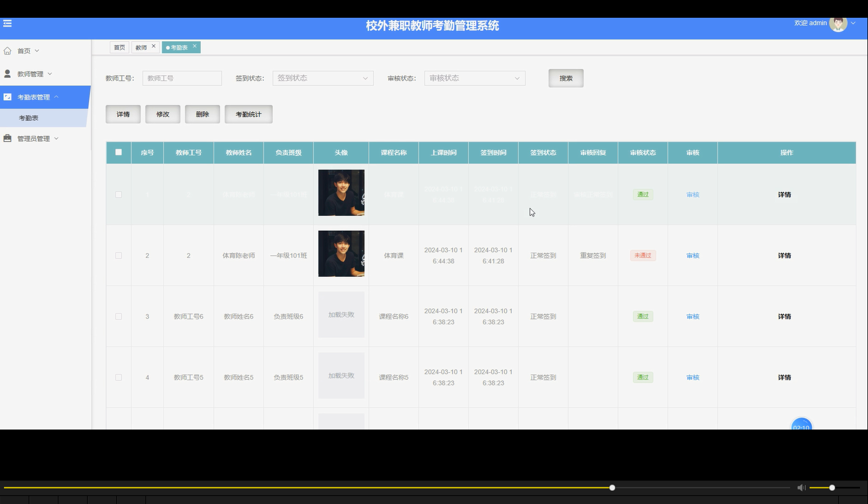868x504 pixels.
Task: Click the 详情 toolbar button
Action: pos(123,115)
